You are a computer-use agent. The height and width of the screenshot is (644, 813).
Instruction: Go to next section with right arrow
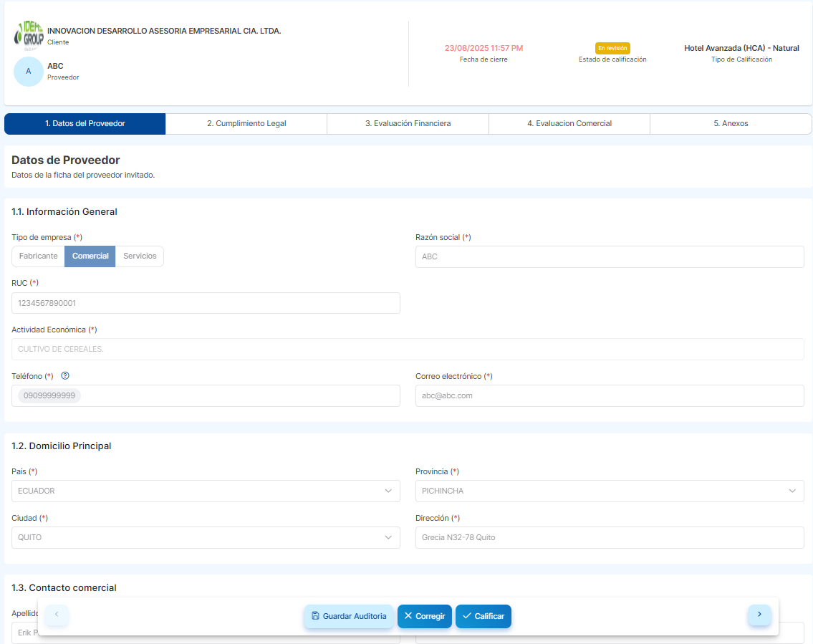pyautogui.click(x=759, y=615)
